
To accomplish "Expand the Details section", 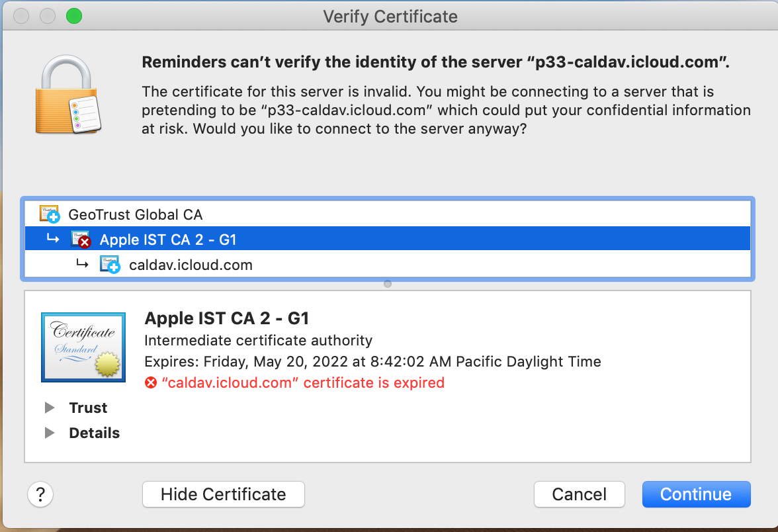I will pos(50,433).
